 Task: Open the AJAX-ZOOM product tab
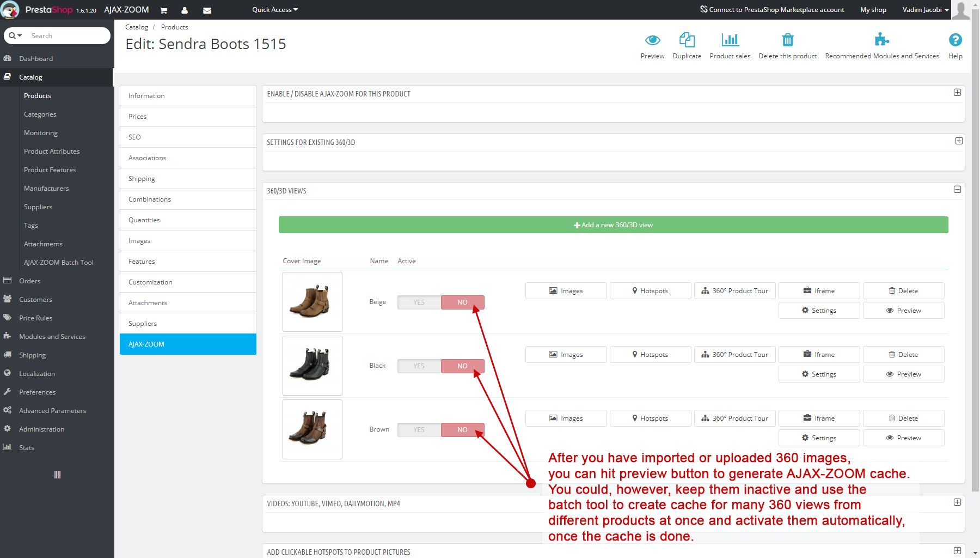[188, 344]
